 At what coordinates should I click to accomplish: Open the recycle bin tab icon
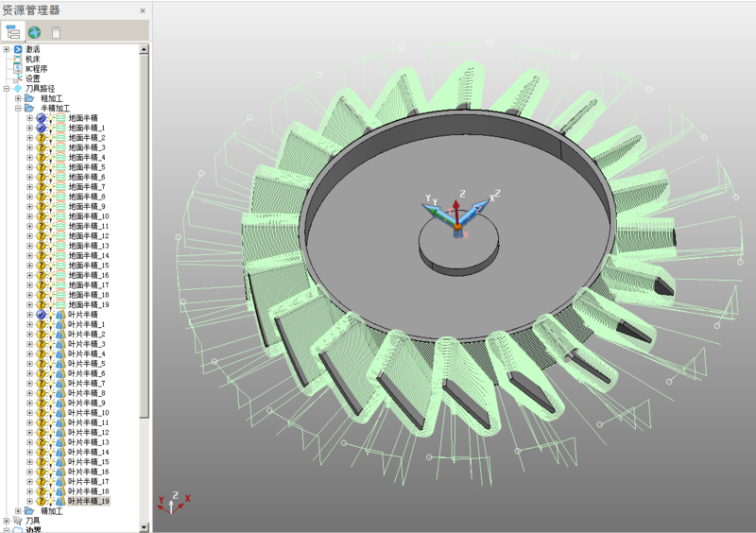[56, 31]
